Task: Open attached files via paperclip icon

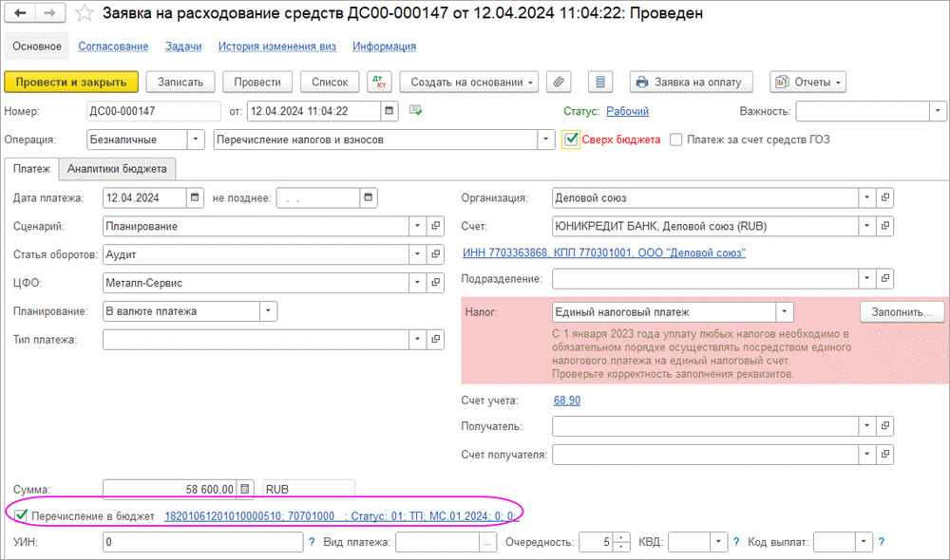Action: click(x=560, y=82)
